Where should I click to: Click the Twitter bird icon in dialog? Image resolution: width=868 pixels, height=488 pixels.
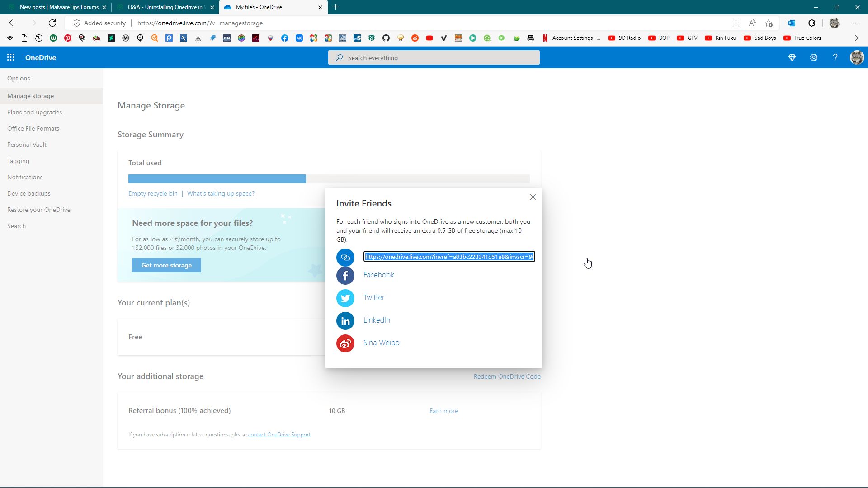point(345,298)
